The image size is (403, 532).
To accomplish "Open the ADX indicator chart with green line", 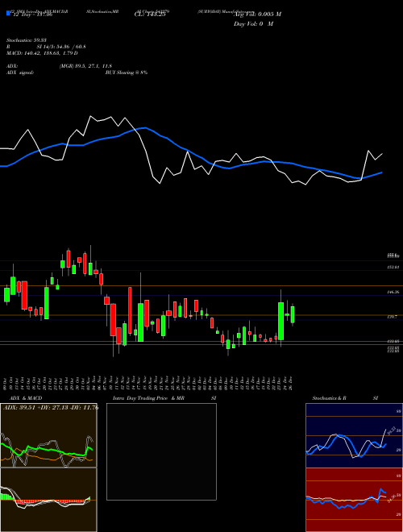I will click(48, 435).
